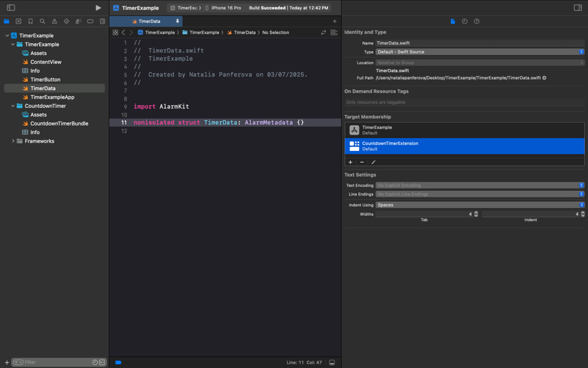
Task: Show the History inspector
Action: [x=465, y=22]
